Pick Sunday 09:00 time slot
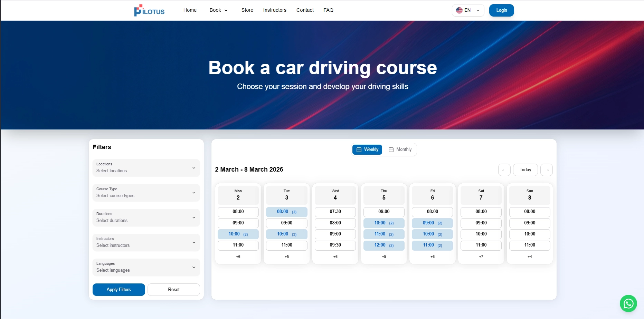Screen dimensions: 644x319 point(530,223)
